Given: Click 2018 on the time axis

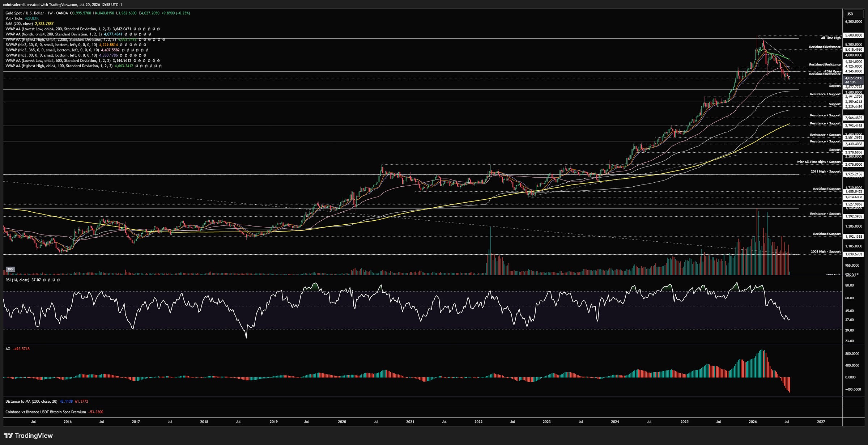Looking at the screenshot, I should click(x=204, y=422).
